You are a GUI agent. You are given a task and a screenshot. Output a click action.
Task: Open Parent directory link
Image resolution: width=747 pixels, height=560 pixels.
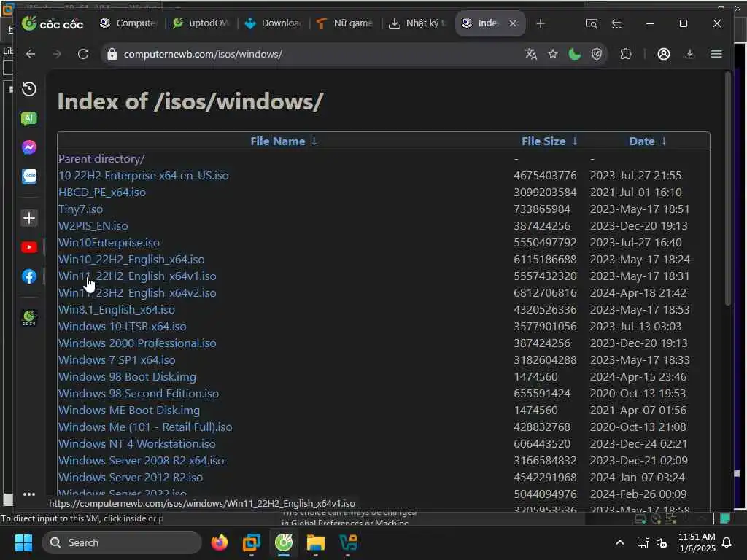[x=101, y=158]
